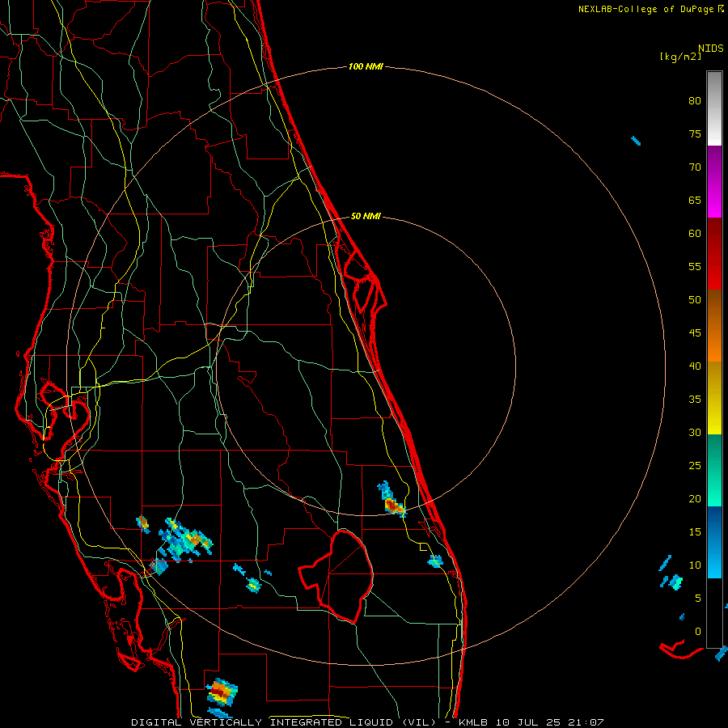Viewport: 728px width, 728px height.
Task: Click the 35 value on the color scale
Action: 695,400
